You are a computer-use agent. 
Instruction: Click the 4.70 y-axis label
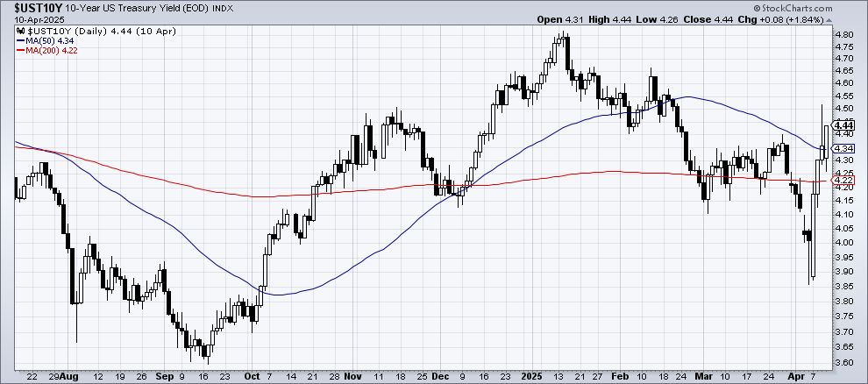[x=844, y=58]
